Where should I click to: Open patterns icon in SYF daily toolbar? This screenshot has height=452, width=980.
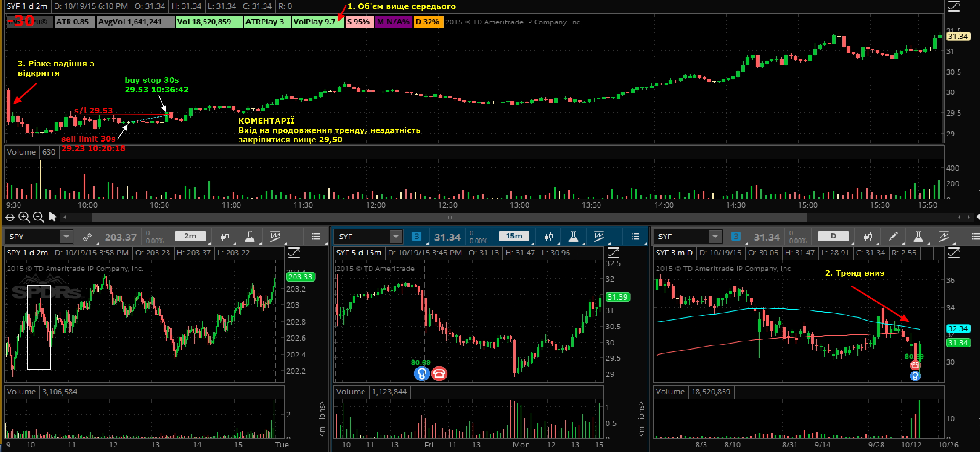click(x=943, y=237)
